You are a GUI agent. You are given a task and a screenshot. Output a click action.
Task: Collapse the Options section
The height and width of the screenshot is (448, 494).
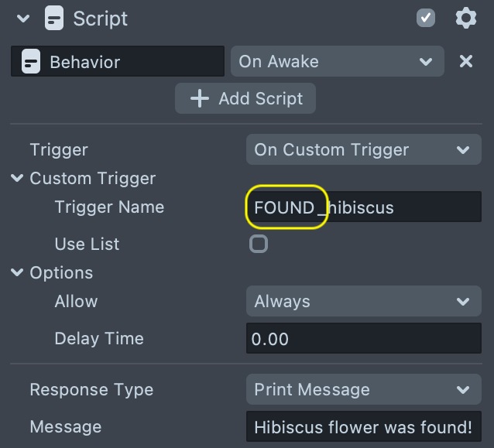coord(17,273)
